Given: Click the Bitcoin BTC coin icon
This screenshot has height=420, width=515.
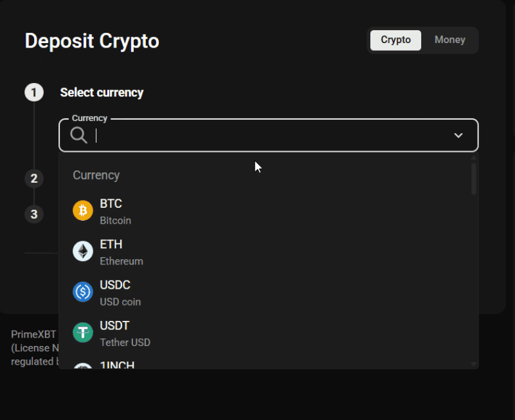Looking at the screenshot, I should coord(82,210).
